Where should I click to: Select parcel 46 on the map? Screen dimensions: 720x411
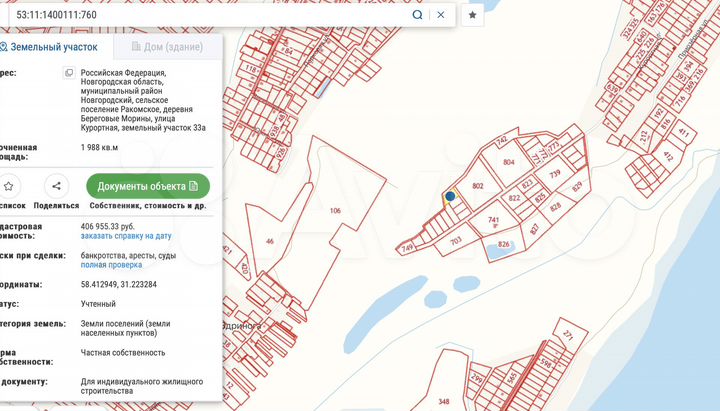click(x=270, y=242)
